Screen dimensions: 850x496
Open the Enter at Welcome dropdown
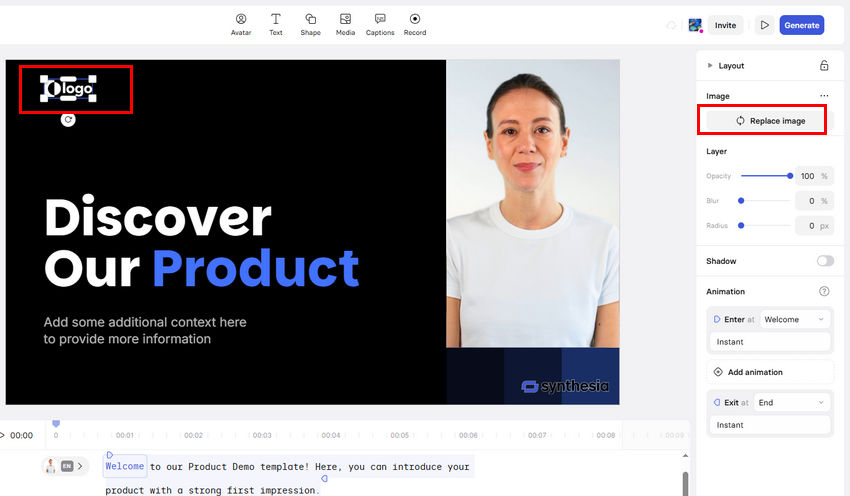[795, 319]
